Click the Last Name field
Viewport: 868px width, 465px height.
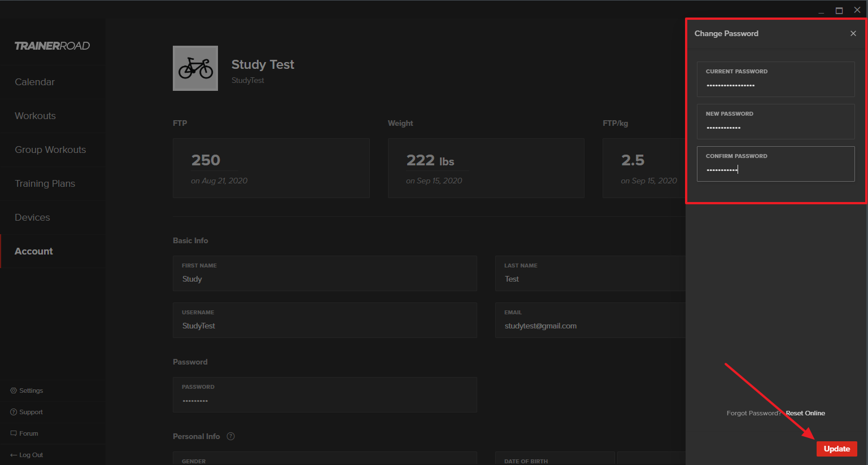point(590,273)
